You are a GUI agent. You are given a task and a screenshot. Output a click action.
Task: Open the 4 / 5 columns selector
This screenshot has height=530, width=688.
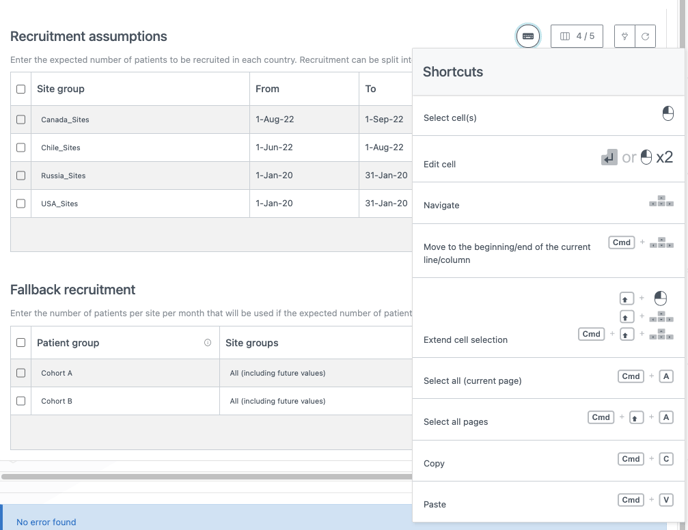(x=577, y=37)
